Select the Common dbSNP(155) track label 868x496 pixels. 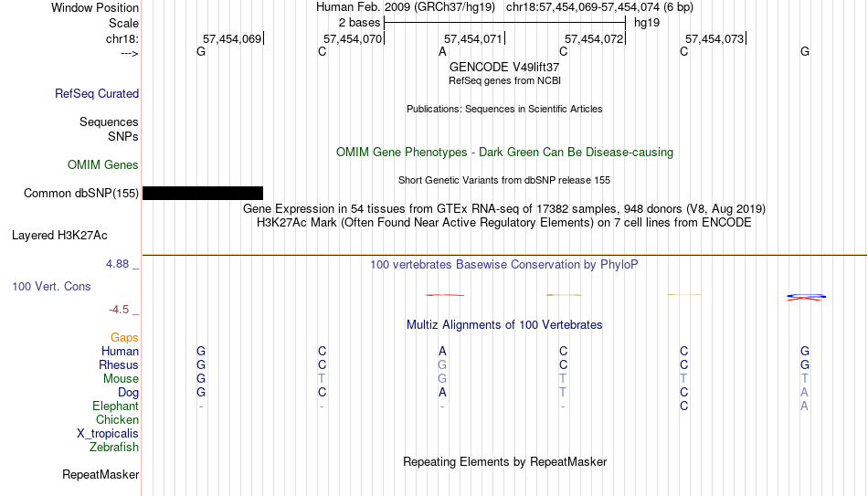[x=81, y=194]
